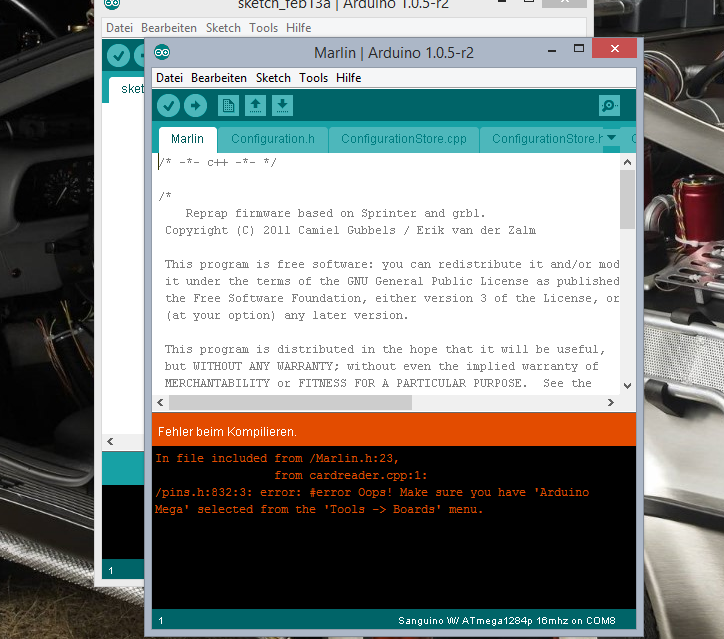Create a new sketch with New icon
The image size is (724, 639).
click(228, 105)
